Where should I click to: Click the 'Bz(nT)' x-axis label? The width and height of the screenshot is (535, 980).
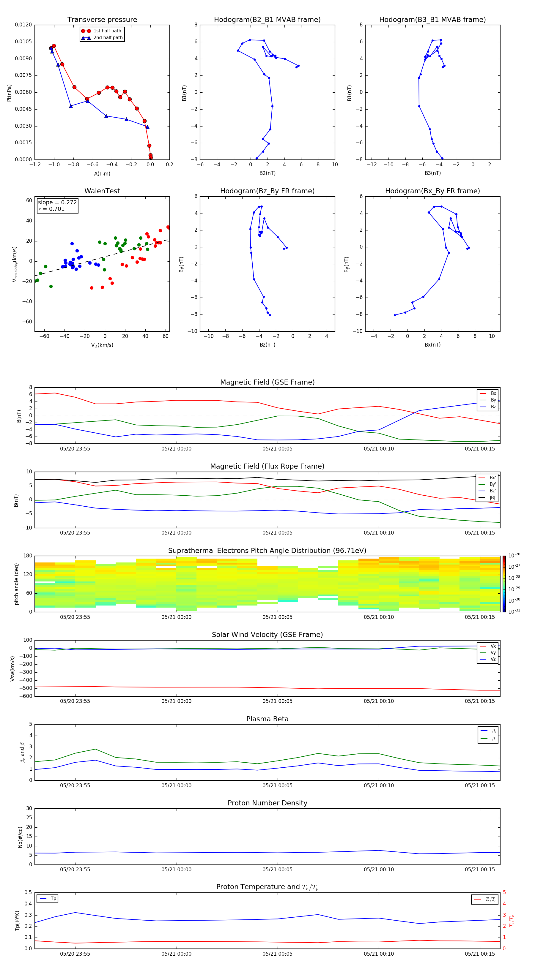click(267, 345)
